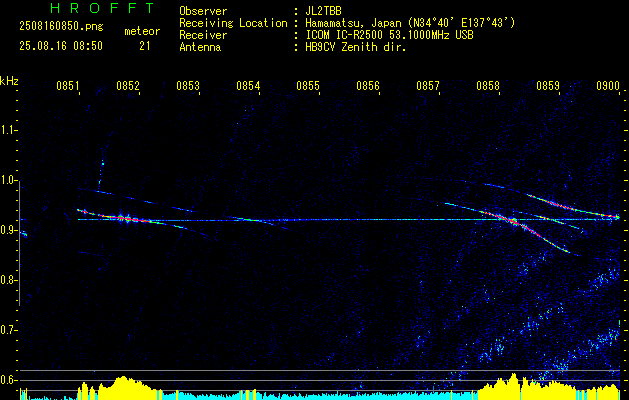
Task: Click the 0.7 kHz axis label
Action: pyautogui.click(x=8, y=330)
